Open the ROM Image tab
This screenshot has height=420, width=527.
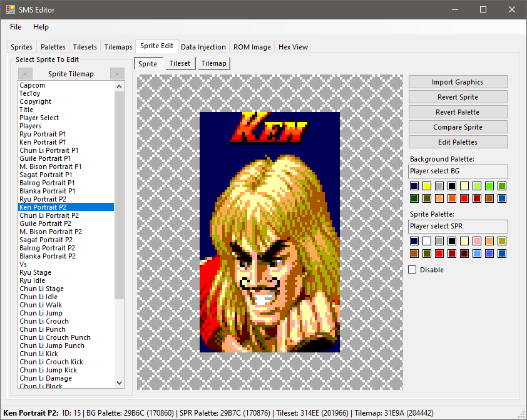pos(252,47)
